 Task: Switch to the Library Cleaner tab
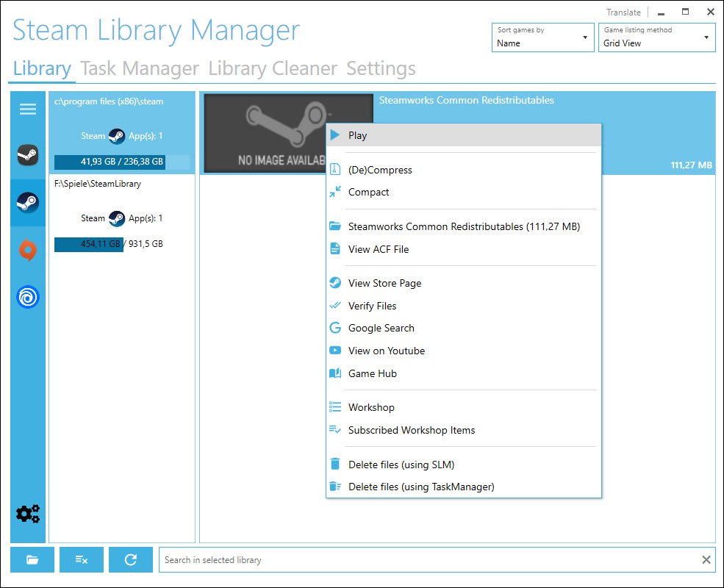point(273,68)
